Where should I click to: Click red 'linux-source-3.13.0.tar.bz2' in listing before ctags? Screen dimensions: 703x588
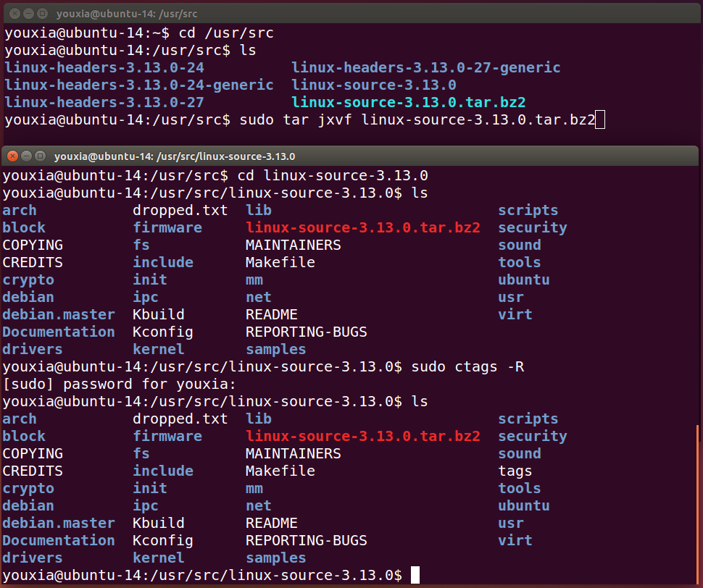point(362,228)
